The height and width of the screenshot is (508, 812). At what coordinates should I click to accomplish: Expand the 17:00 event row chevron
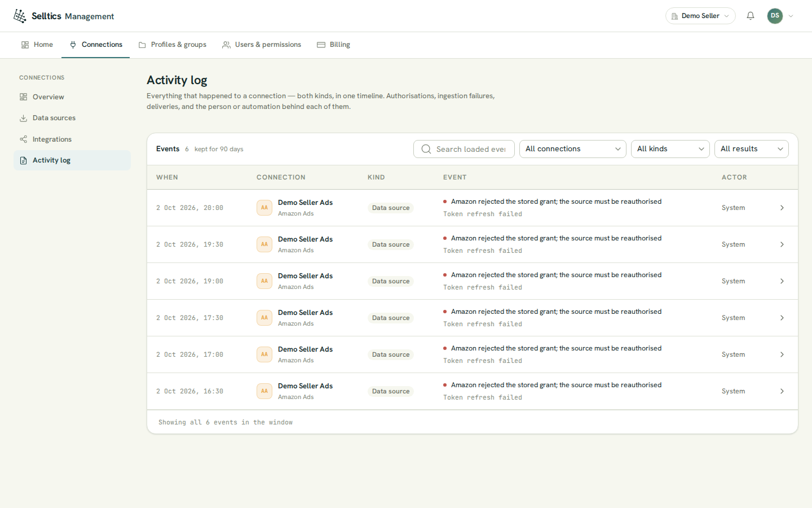pos(782,354)
